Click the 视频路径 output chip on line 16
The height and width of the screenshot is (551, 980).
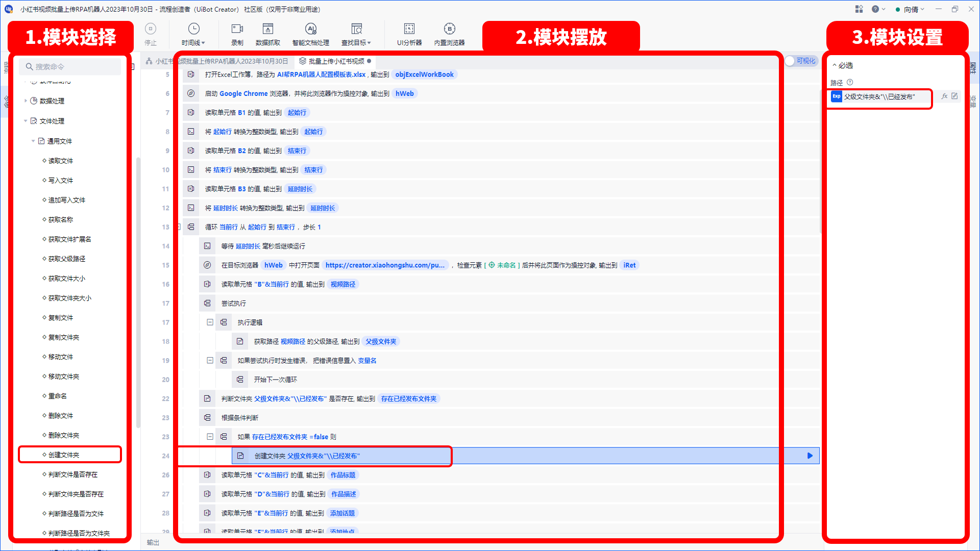pos(343,284)
